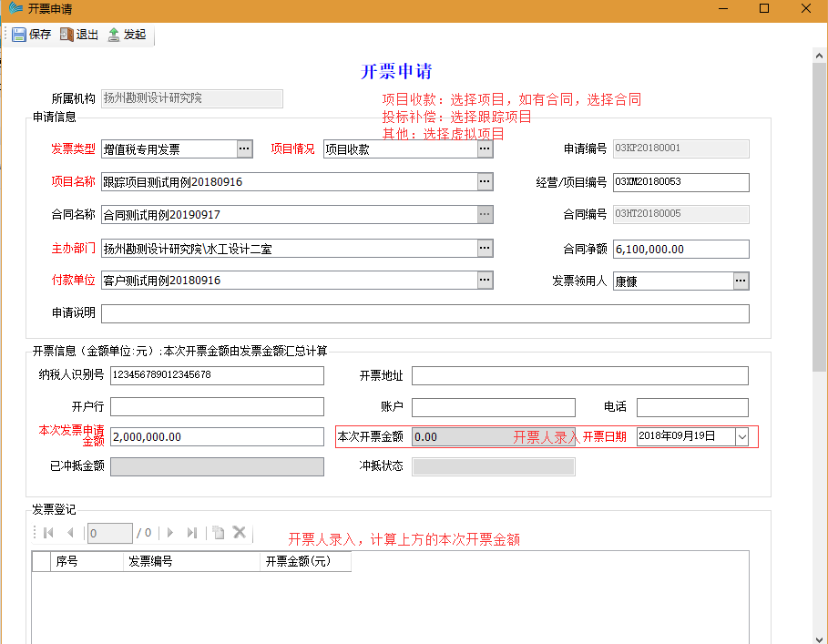Image resolution: width=828 pixels, height=644 pixels.
Task: Click the record number box in 发票登记
Action: [110, 533]
